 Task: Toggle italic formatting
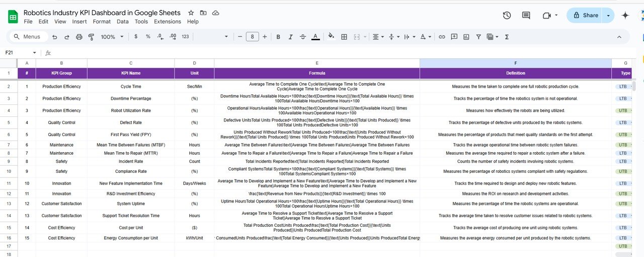click(x=290, y=37)
